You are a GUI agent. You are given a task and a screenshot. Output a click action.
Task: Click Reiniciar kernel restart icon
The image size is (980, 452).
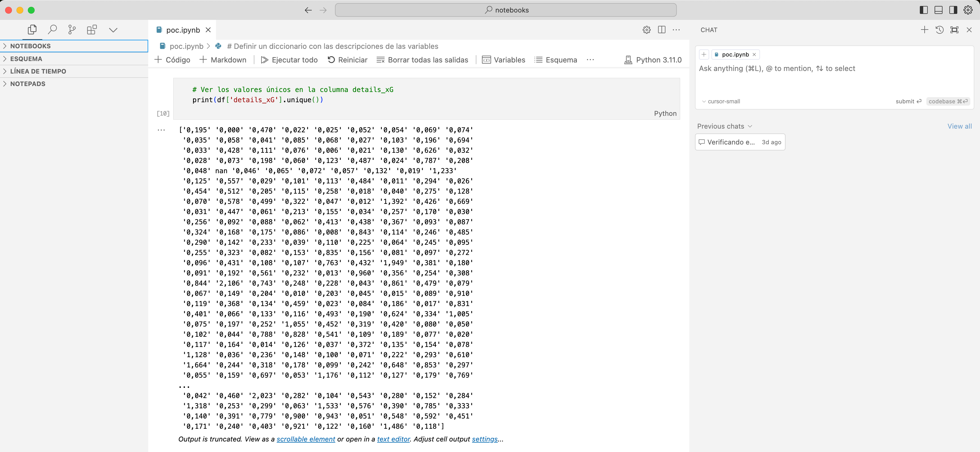(x=331, y=60)
